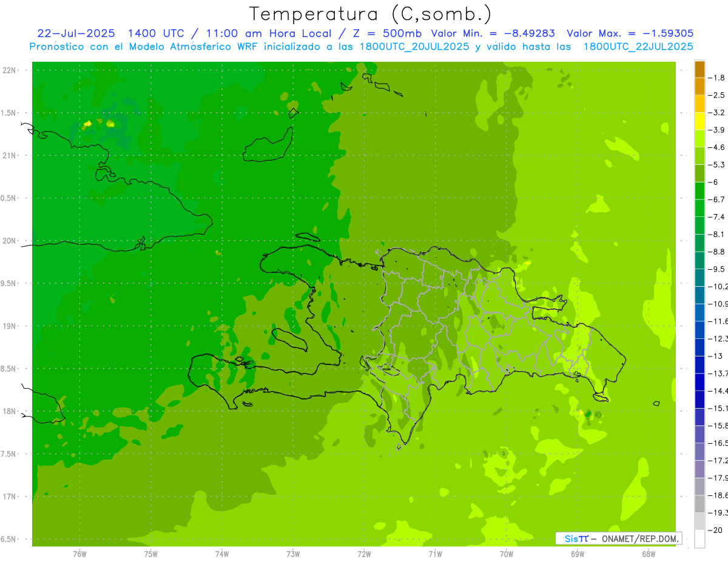This screenshot has height=562, width=728.
Task: Click the longitude label '75W'
Action: point(150,554)
